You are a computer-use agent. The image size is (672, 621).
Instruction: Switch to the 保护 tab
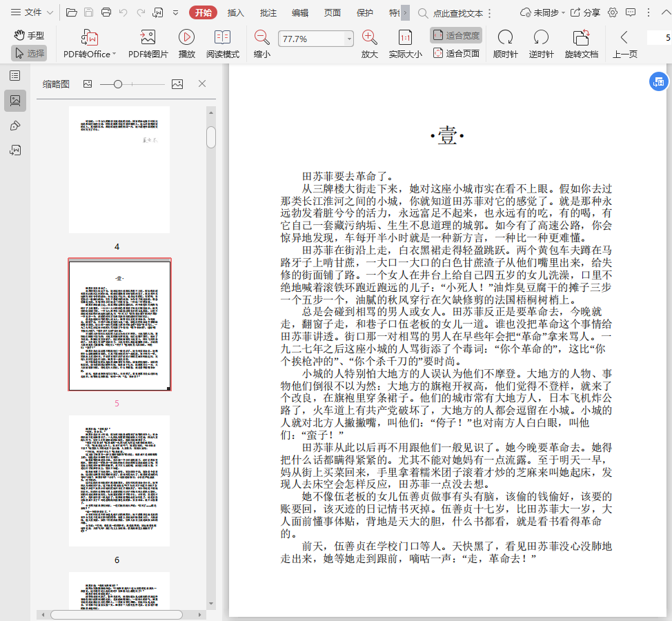tap(365, 13)
